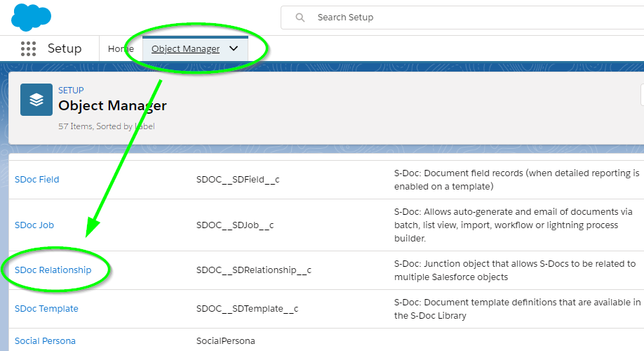This screenshot has width=644, height=351.
Task: Click the Salesforce cloud logo
Action: coord(31,18)
